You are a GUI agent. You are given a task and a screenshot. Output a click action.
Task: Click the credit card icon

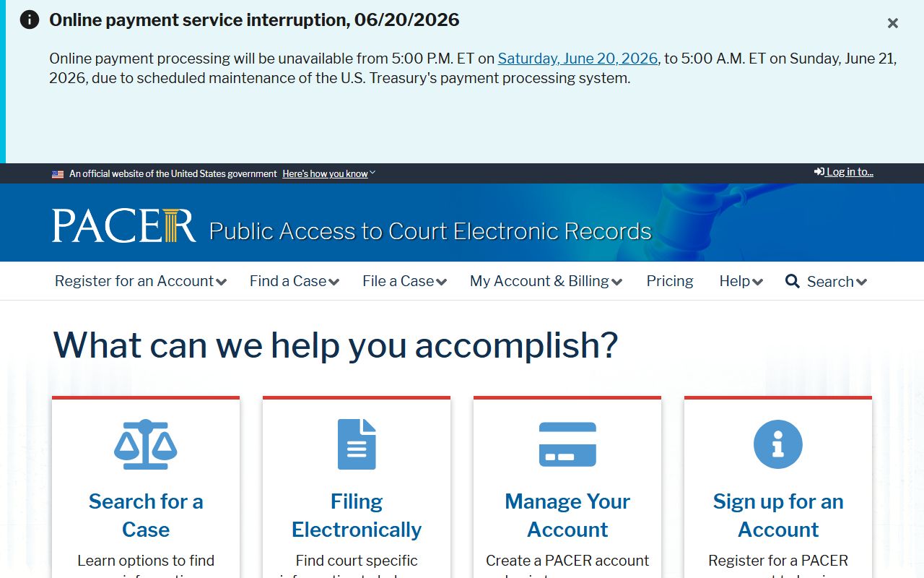567,444
